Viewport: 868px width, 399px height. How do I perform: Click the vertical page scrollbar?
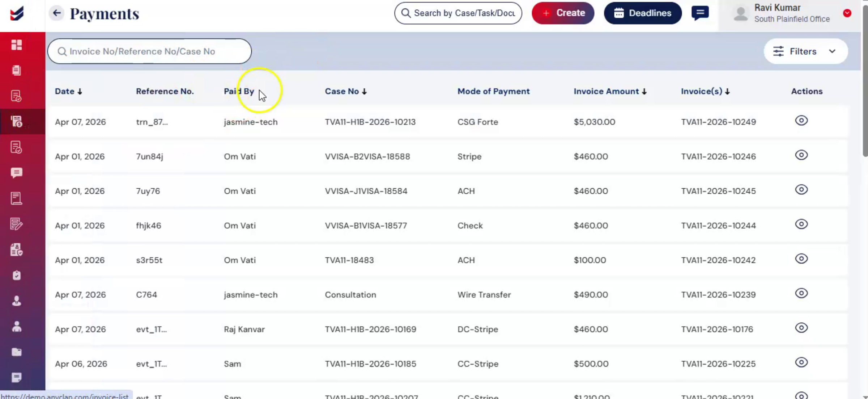865,81
